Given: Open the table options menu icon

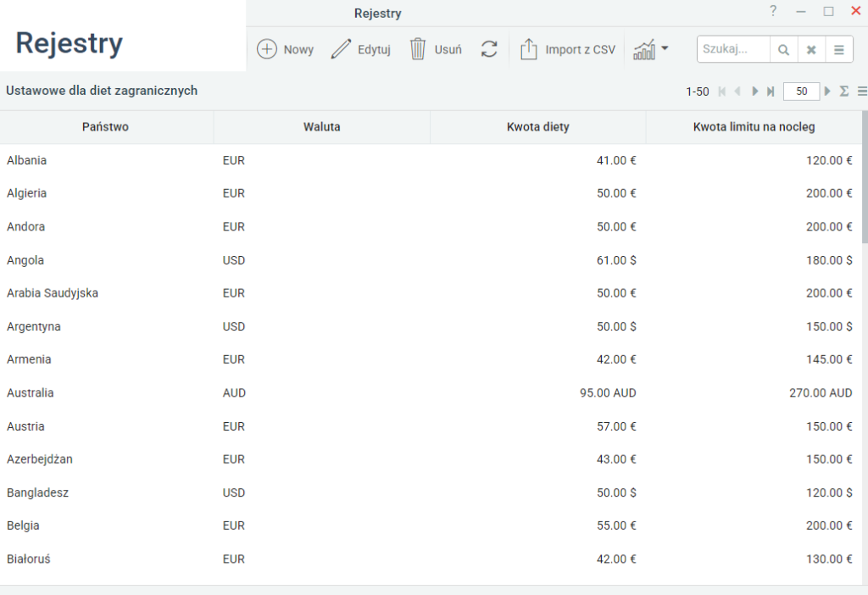Looking at the screenshot, I should pyautogui.click(x=862, y=92).
